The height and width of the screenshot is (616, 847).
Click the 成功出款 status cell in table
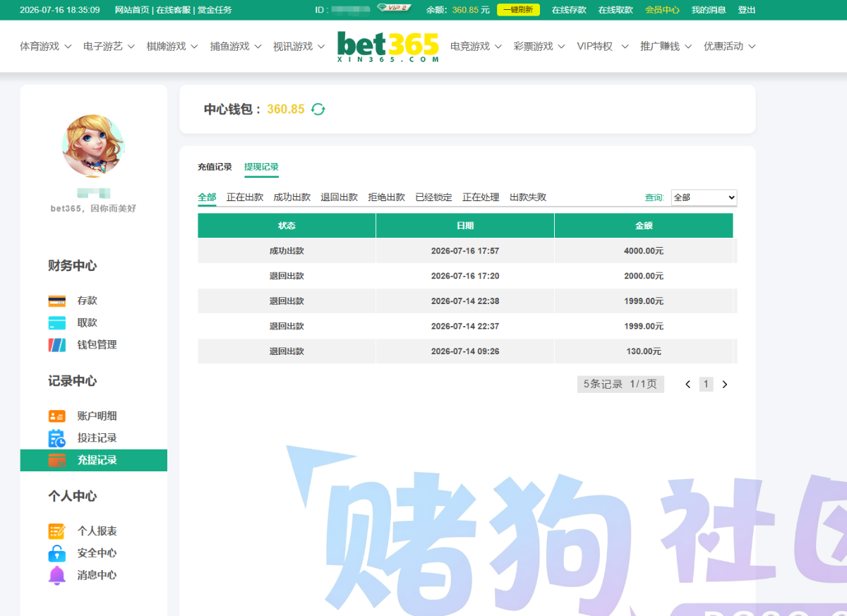coord(287,251)
